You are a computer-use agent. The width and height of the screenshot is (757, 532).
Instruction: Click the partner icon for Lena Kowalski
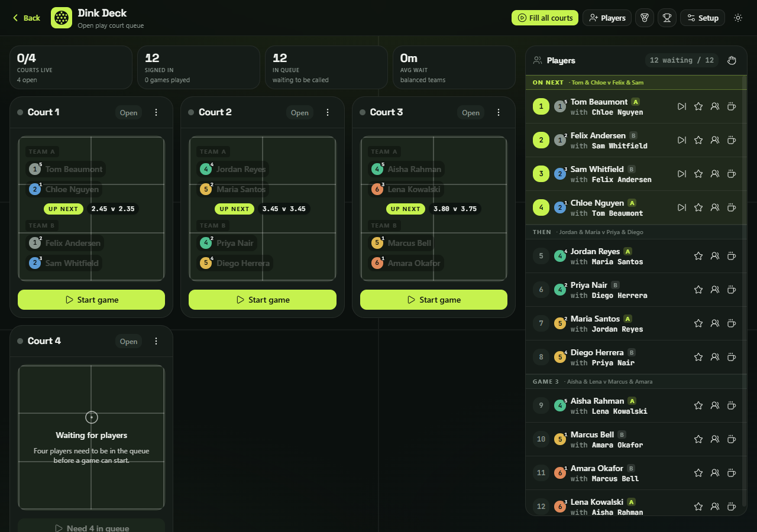pos(715,507)
